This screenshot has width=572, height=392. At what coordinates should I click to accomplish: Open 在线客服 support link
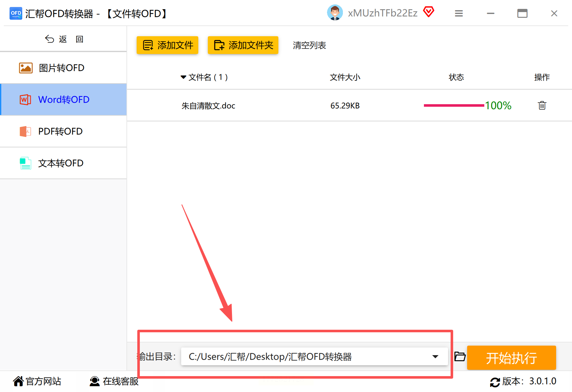click(114, 381)
